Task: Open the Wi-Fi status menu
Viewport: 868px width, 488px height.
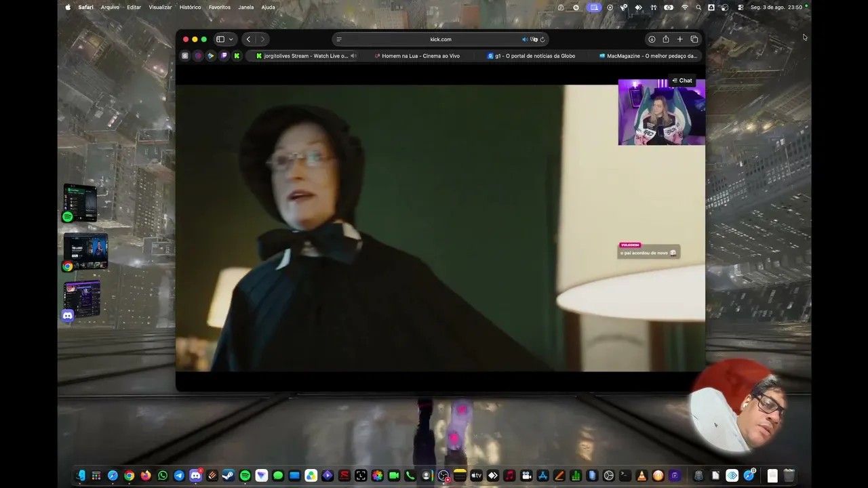Action: click(685, 7)
